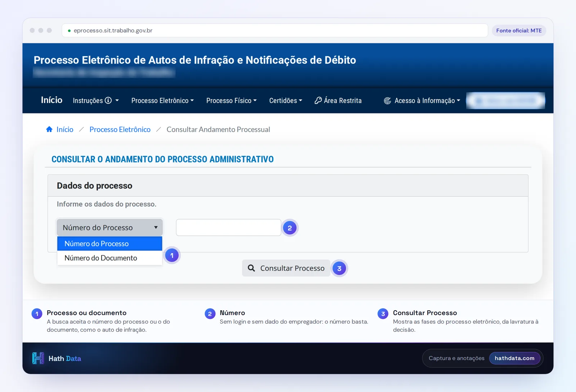Image resolution: width=576 pixels, height=392 pixels.
Task: Click the page title Processo Eletrônico de Autos
Action: click(x=195, y=60)
